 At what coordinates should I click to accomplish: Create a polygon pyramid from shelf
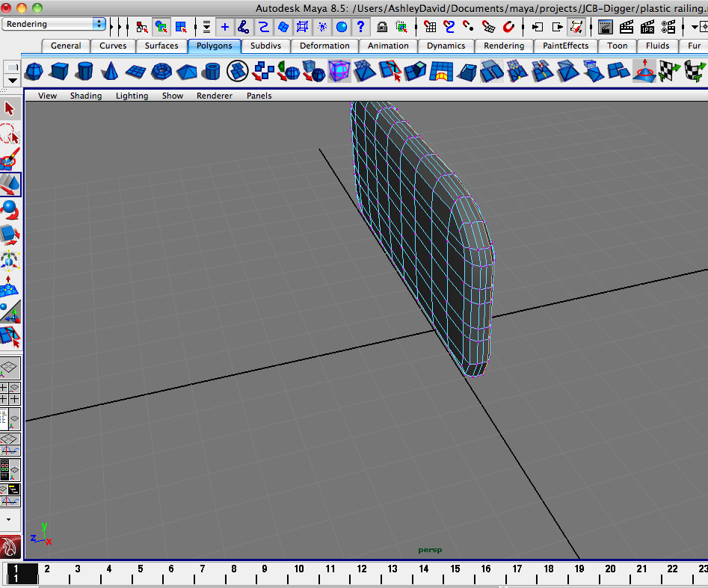pyautogui.click(x=186, y=71)
